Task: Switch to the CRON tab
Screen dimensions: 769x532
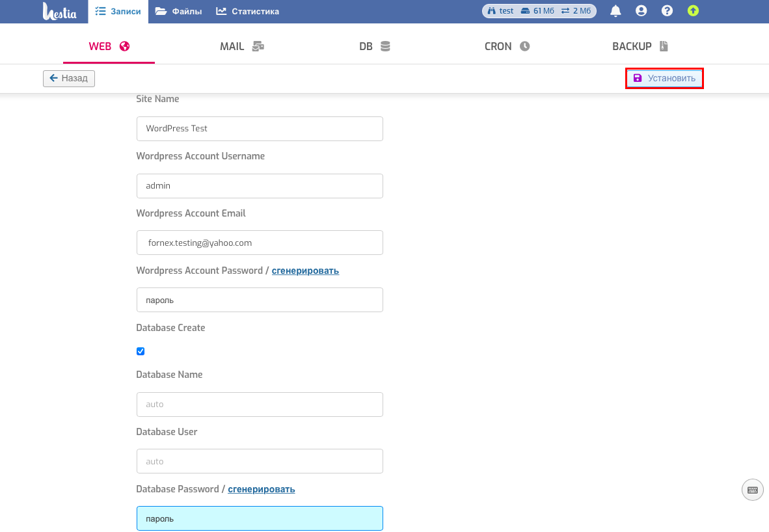Action: click(x=507, y=47)
